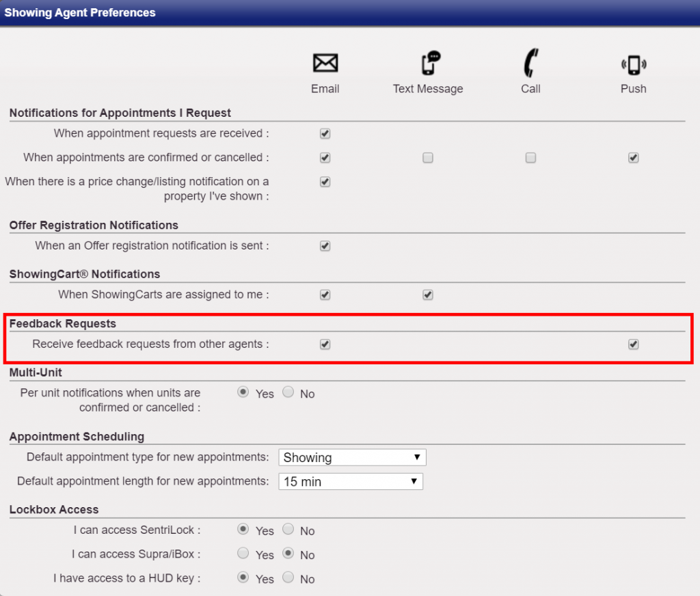
Task: Click the Push notification phone icon
Action: coord(633,65)
